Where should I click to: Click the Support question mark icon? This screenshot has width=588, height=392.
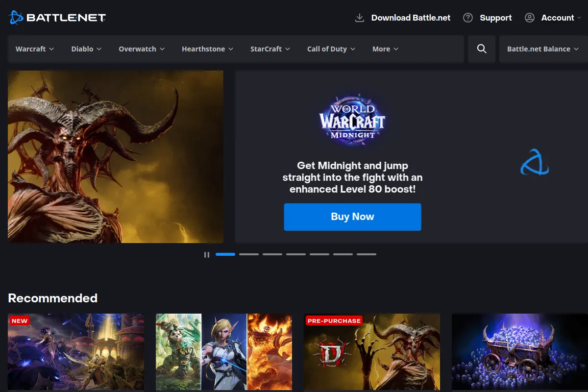click(467, 17)
